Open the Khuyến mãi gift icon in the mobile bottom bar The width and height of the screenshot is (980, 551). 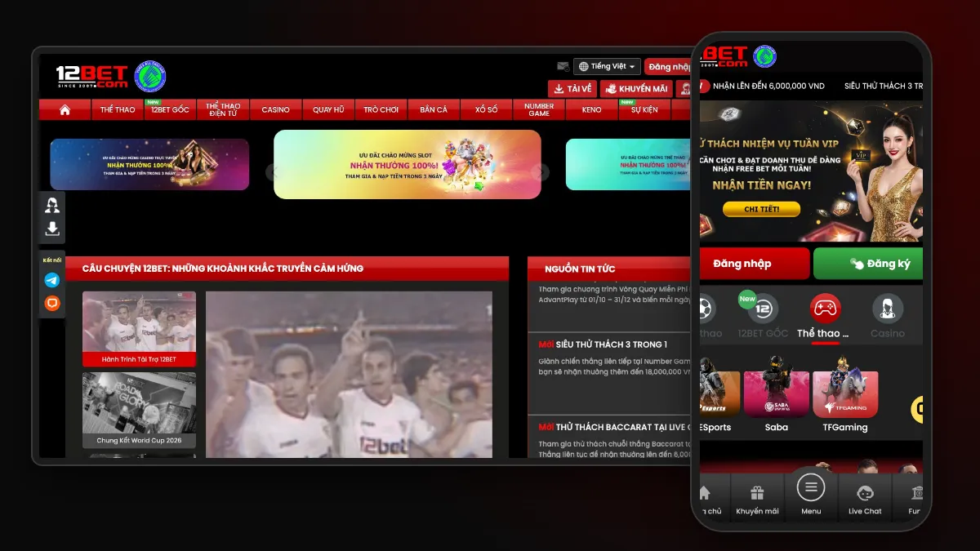click(757, 493)
